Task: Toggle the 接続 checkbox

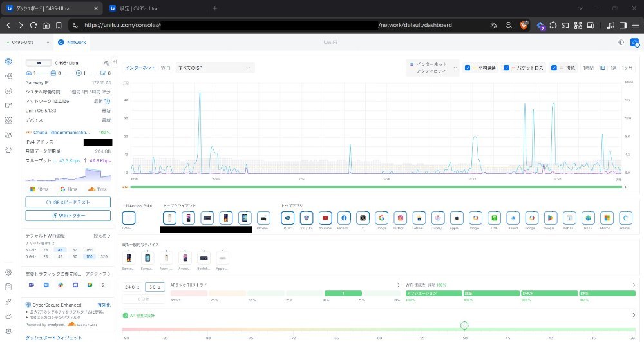Action: (554, 68)
